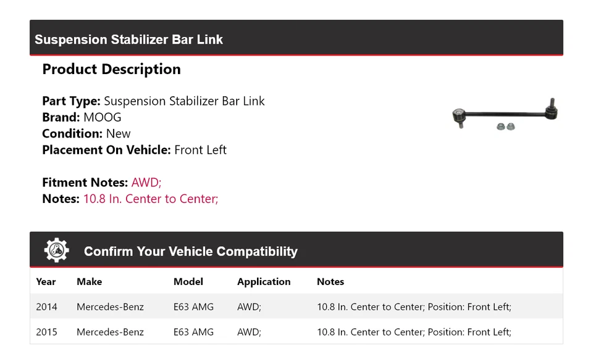
Task: Click the gear compatibility icon
Action: click(x=56, y=250)
